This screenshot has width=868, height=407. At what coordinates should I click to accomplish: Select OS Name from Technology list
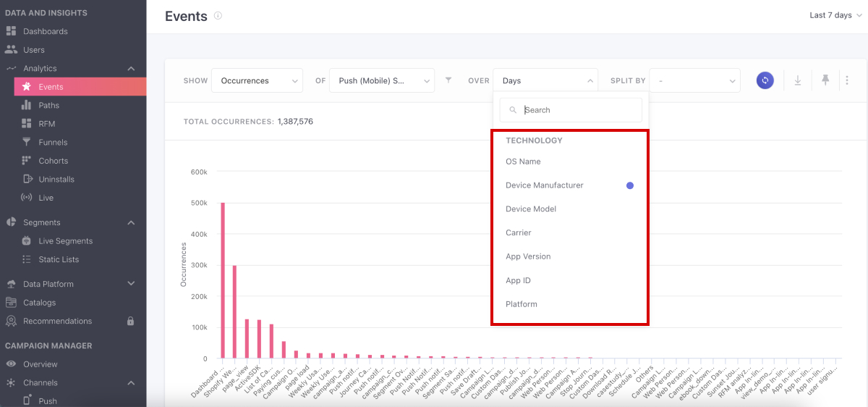523,161
